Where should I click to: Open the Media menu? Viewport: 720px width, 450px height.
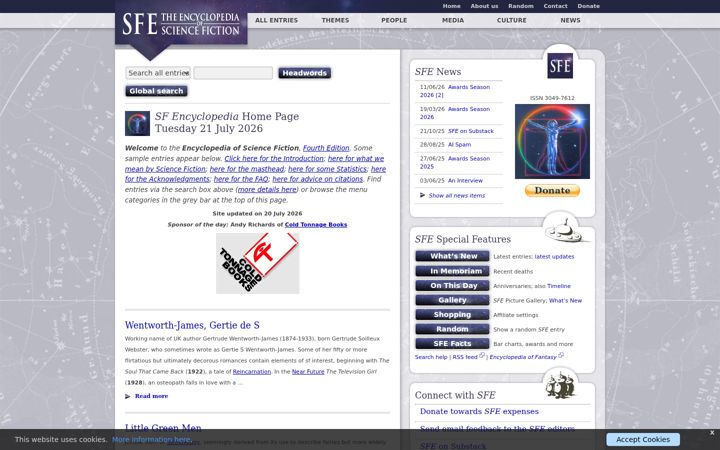[x=453, y=20]
